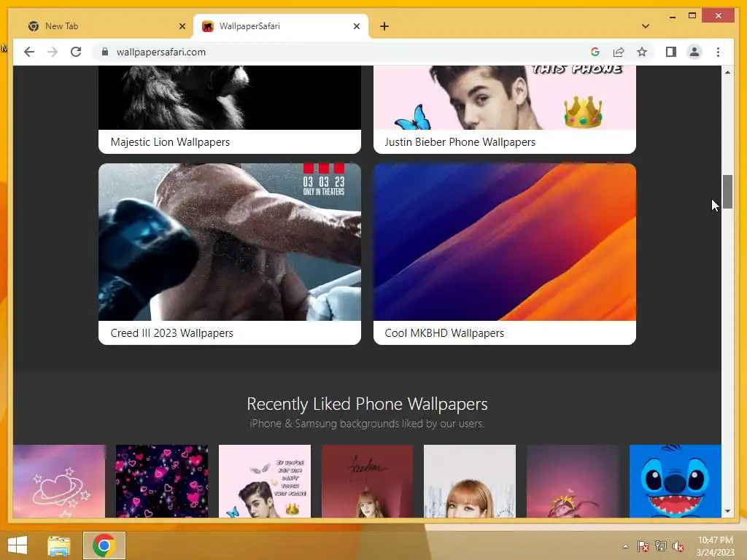
Task: Bookmark this page with the star icon
Action: coord(642,52)
